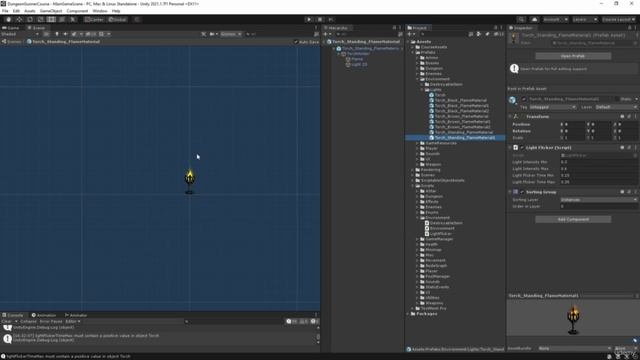Select the custom editor tools icon
The width and height of the screenshot is (640, 360).
73,20
